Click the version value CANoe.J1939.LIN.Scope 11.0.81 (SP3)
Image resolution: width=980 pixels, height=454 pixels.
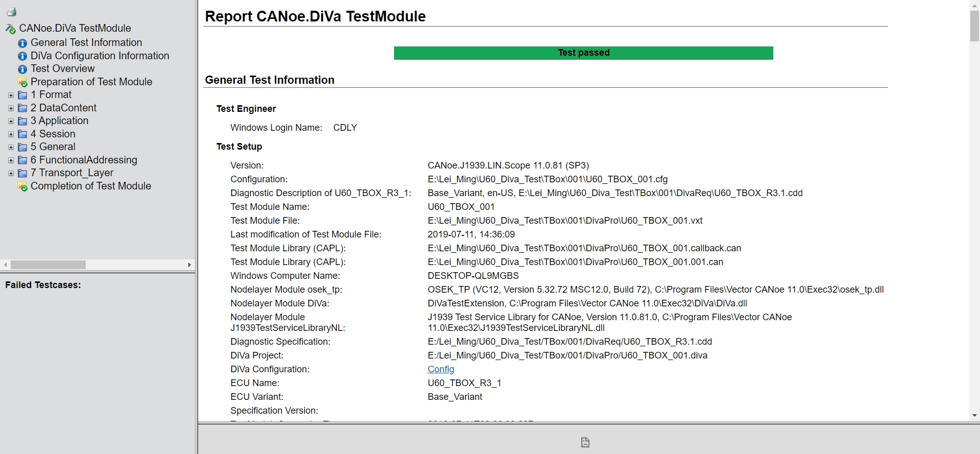pyautogui.click(x=508, y=165)
